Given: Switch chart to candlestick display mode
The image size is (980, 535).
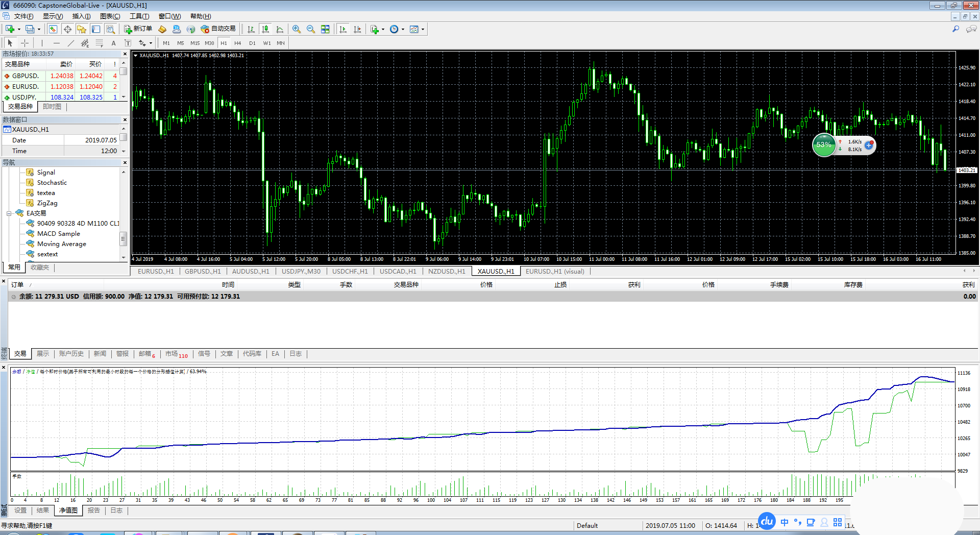Looking at the screenshot, I should (x=265, y=29).
